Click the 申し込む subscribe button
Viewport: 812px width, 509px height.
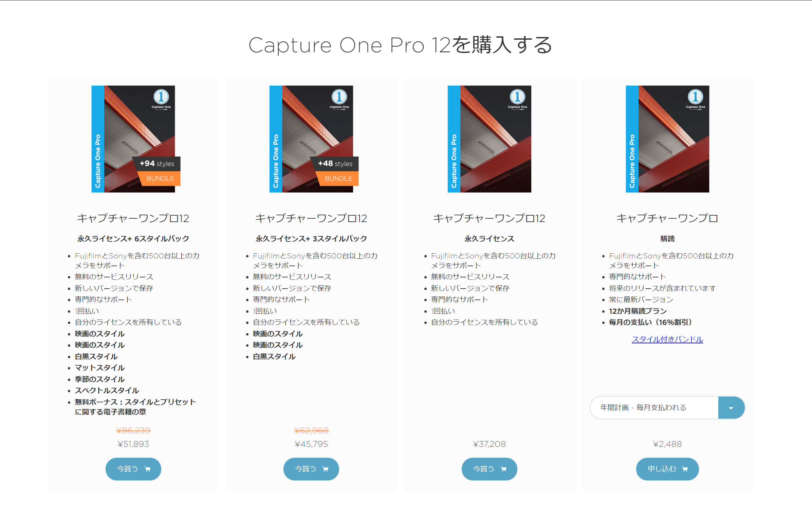667,469
